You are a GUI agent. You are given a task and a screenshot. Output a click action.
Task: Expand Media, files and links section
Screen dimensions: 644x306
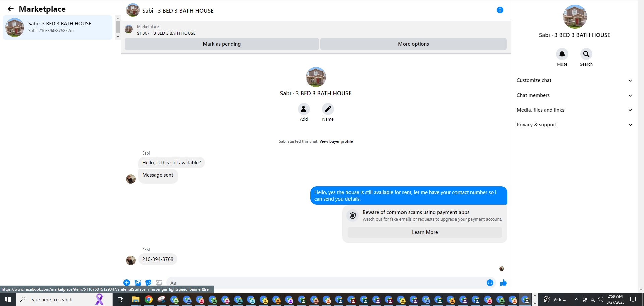574,110
